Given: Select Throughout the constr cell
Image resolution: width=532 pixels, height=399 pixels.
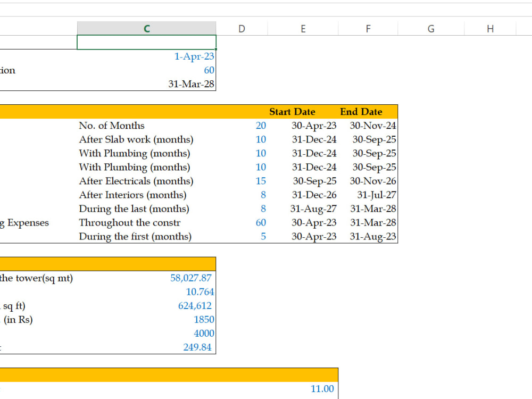Looking at the screenshot, I should (x=147, y=222).
